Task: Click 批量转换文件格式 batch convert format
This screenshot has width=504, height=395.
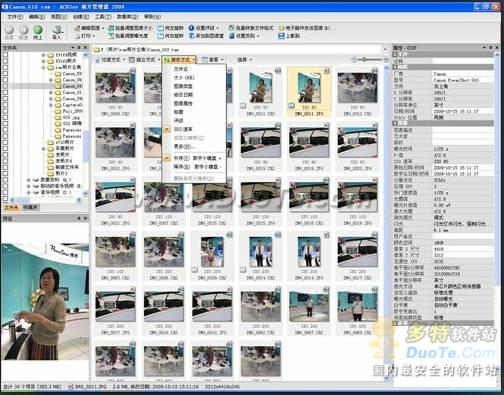Action: (251, 28)
